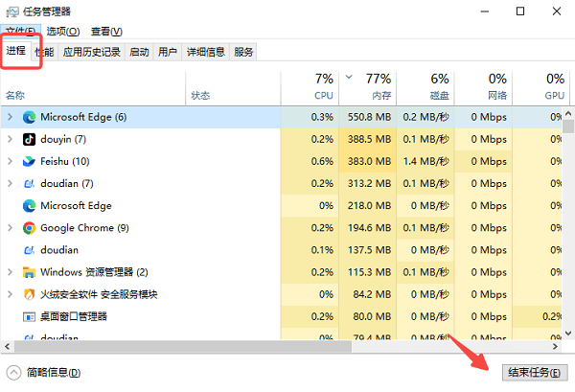The height and width of the screenshot is (392, 575).
Task: Select the 火绒安全软件 shield icon
Action: point(30,294)
